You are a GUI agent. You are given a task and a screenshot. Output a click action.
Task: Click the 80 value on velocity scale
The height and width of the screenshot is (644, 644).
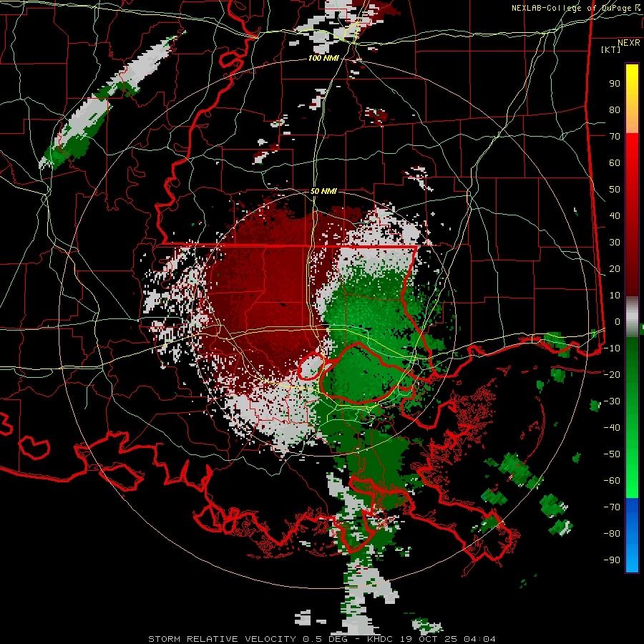click(x=615, y=109)
